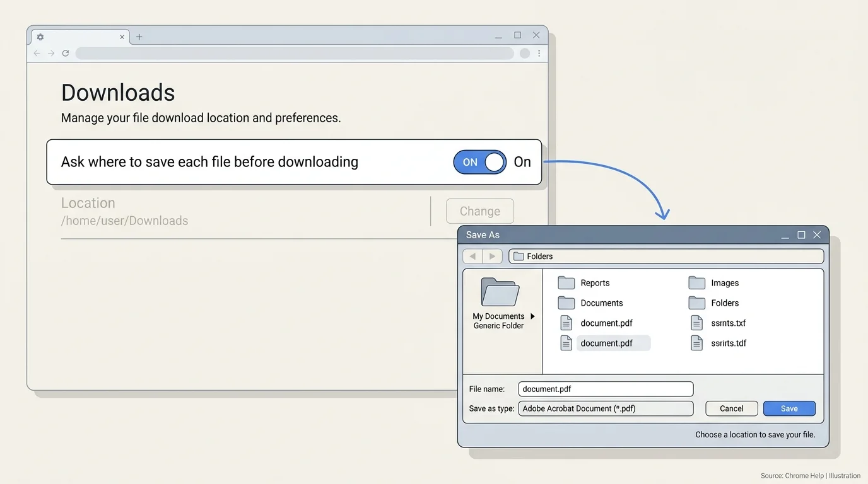Click the File name field
Image resolution: width=868 pixels, height=484 pixels.
point(606,389)
